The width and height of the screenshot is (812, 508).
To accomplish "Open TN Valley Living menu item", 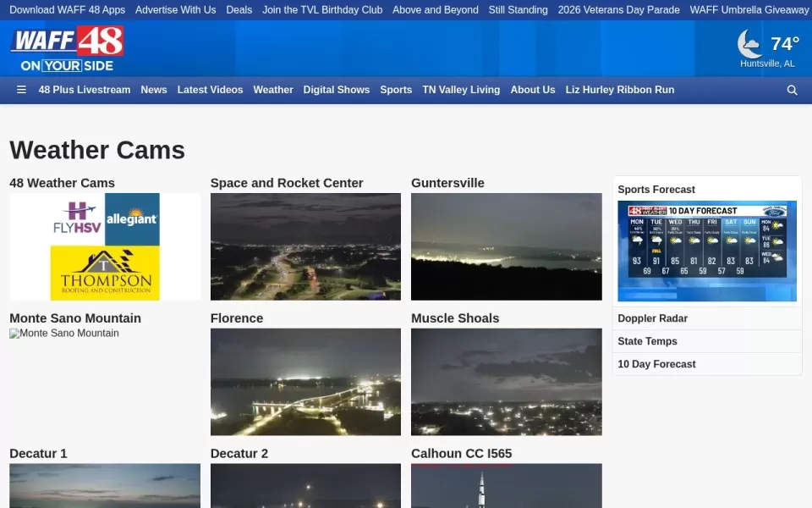I will 462,90.
